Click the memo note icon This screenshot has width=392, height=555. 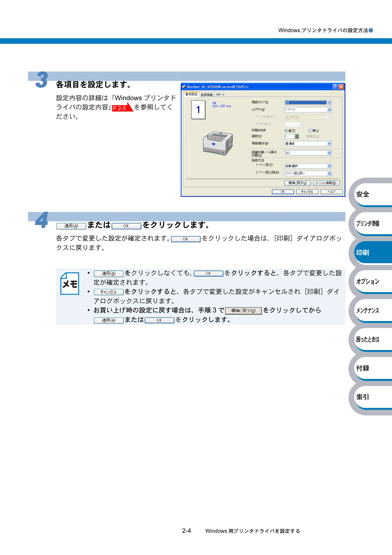[x=70, y=283]
